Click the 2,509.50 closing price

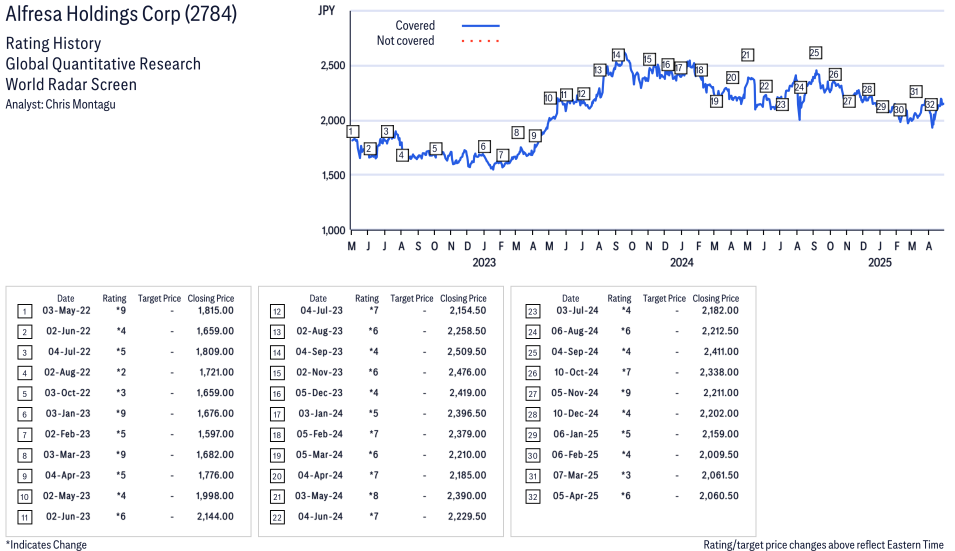click(x=467, y=352)
